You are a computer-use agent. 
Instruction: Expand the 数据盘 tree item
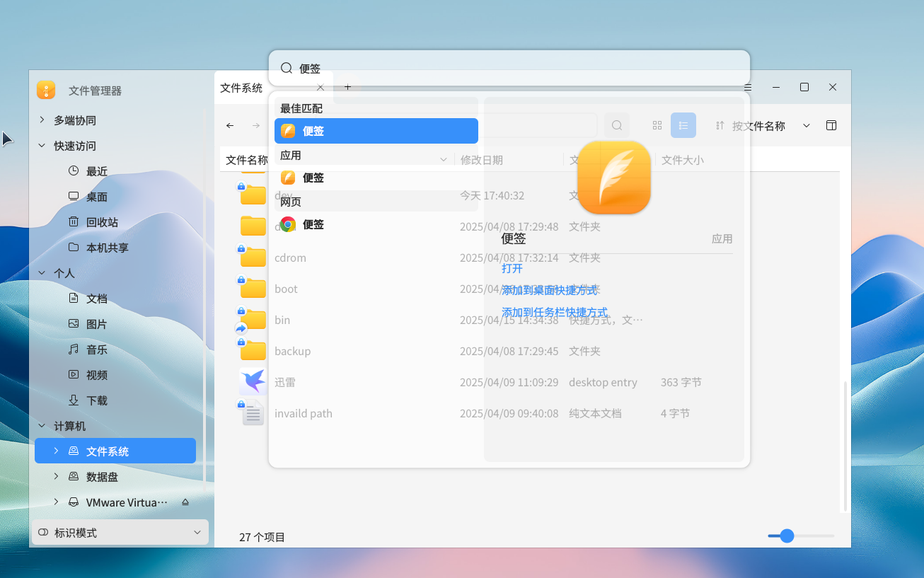click(57, 476)
